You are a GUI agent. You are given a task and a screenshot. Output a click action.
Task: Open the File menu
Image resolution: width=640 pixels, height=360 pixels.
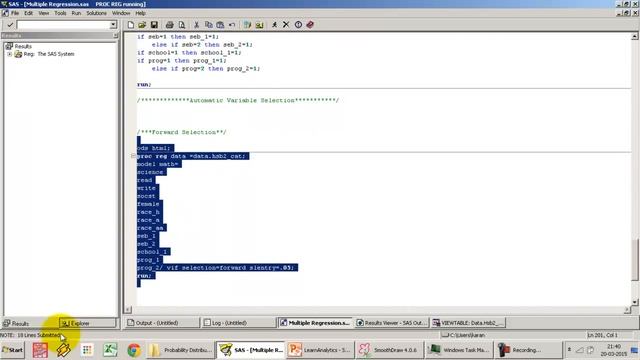[x=15, y=13]
